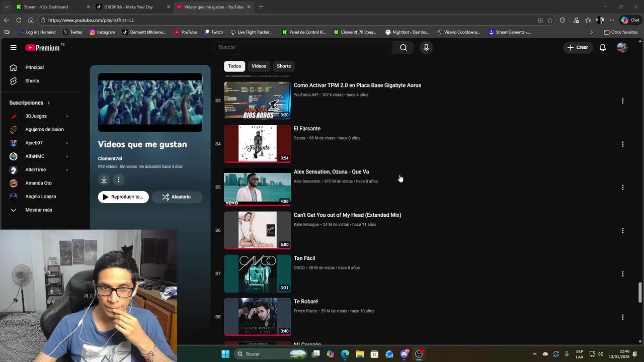This screenshot has width=644, height=362.
Task: Download the playlist using the download icon
Action: click(104, 179)
